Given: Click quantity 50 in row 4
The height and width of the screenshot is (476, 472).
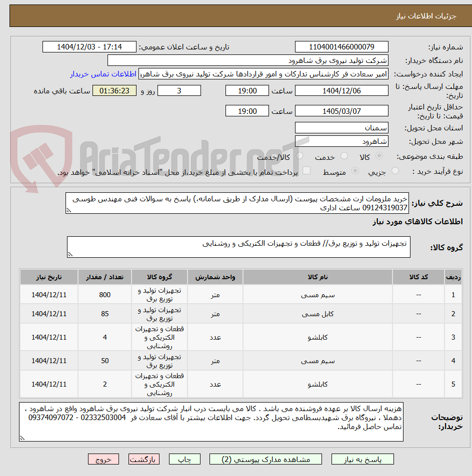Looking at the screenshot, I should tap(104, 361).
